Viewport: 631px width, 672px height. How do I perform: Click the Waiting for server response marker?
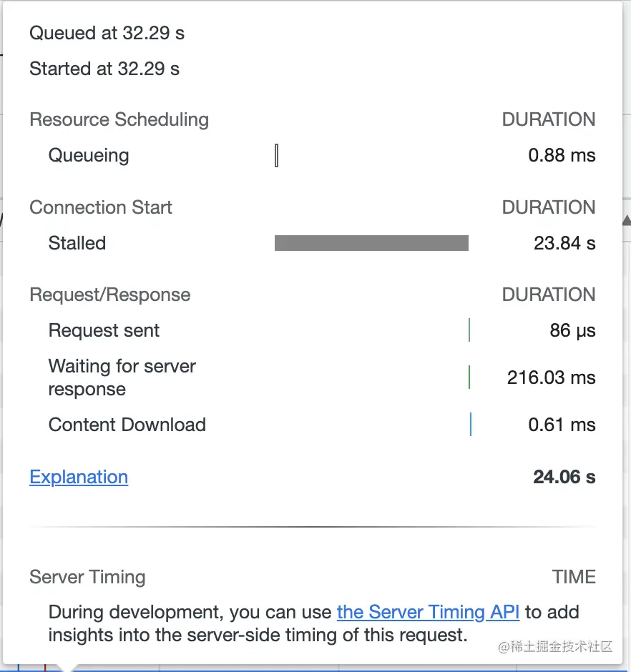coord(469,377)
